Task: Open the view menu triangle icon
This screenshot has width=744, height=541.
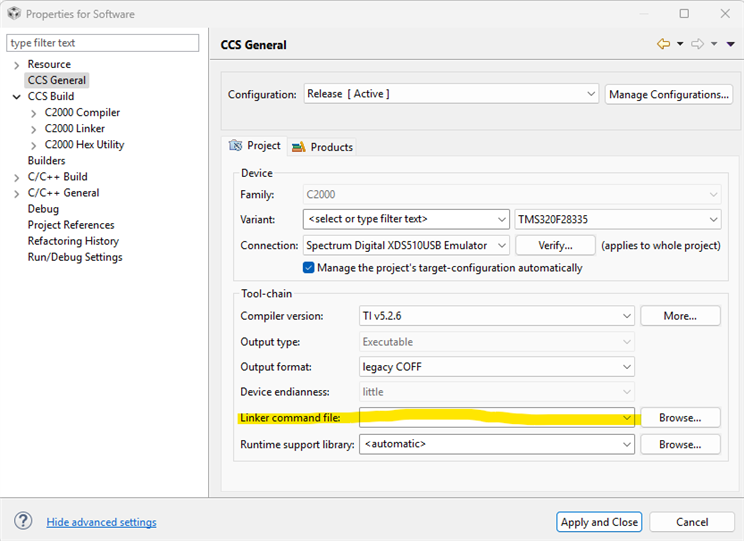Action: pyautogui.click(x=730, y=44)
